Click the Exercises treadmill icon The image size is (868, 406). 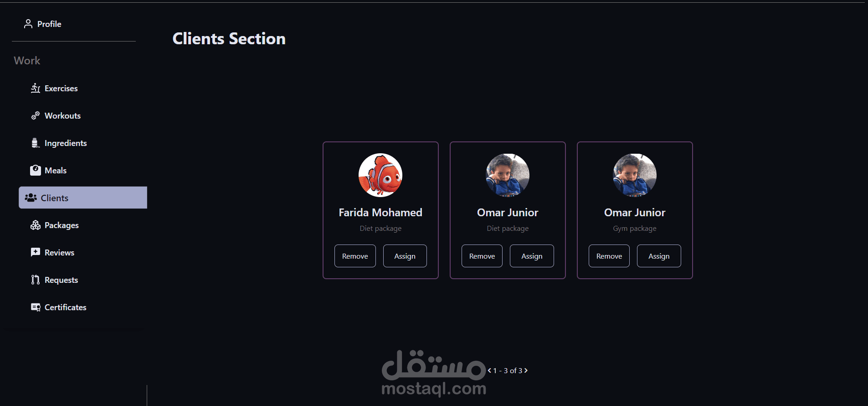pyautogui.click(x=36, y=88)
